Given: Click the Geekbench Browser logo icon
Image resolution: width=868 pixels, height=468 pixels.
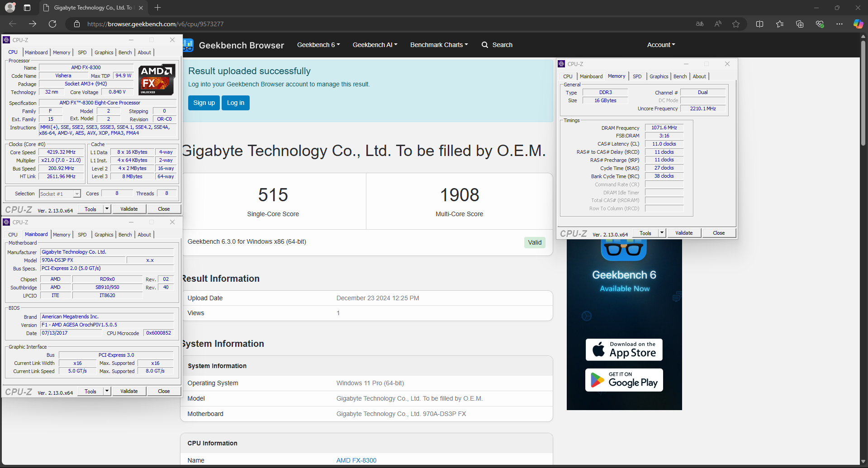Looking at the screenshot, I should [188, 45].
